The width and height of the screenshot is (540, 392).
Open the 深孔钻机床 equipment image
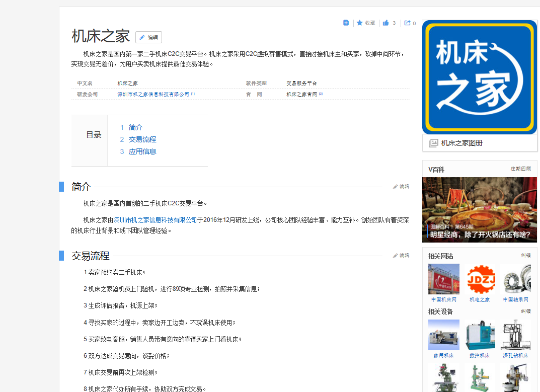point(515,335)
